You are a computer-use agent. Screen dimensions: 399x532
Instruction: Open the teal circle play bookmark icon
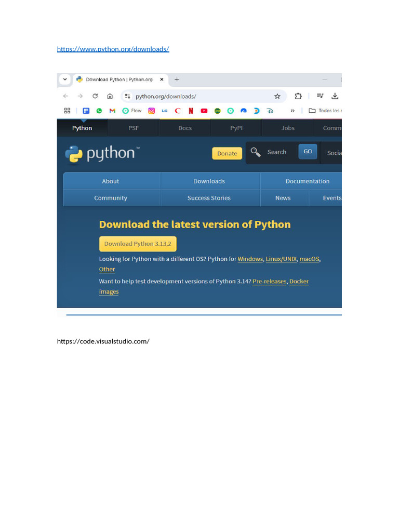[230, 111]
